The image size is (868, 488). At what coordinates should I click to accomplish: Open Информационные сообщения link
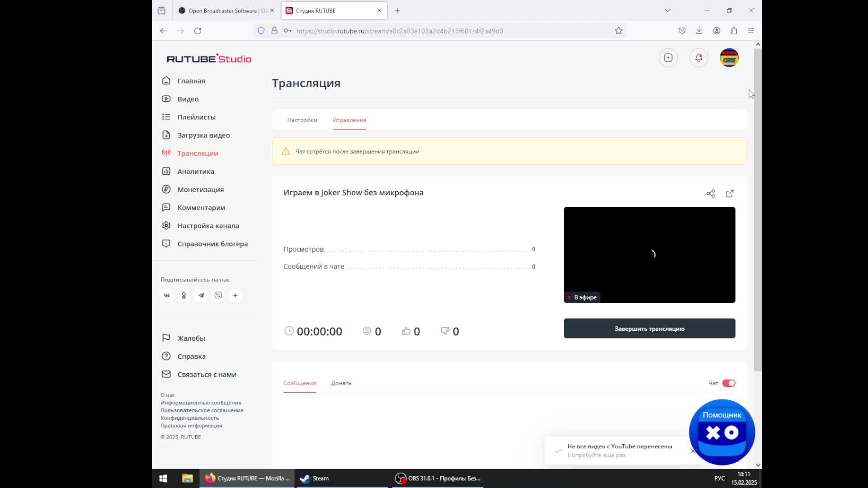click(x=201, y=403)
